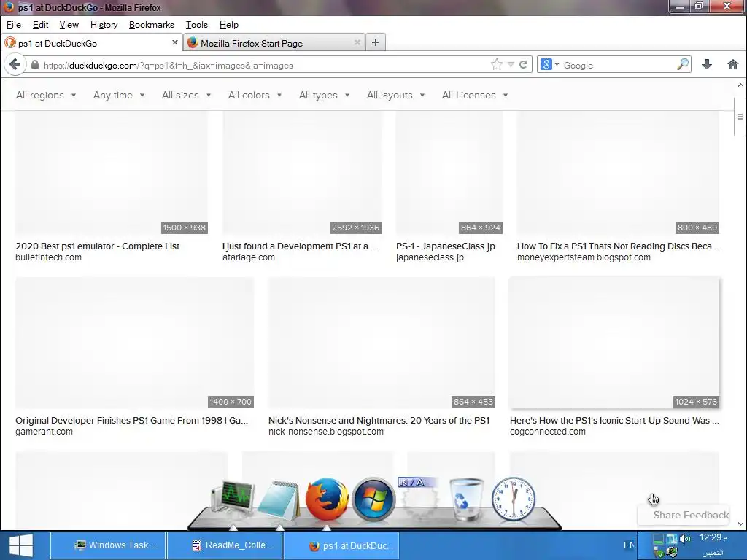Open the Tools menu
747x560 pixels.
tap(197, 25)
